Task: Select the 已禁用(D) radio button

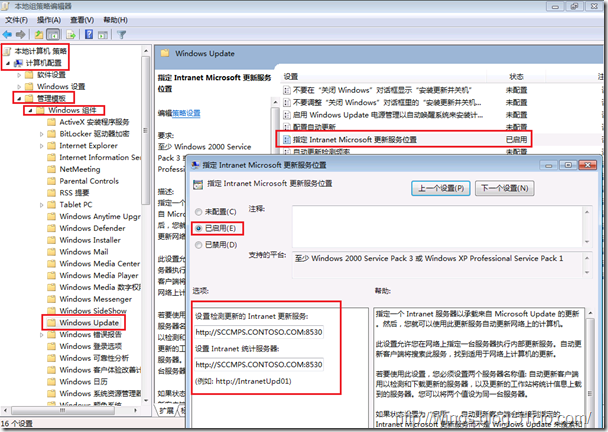Action: pos(199,245)
